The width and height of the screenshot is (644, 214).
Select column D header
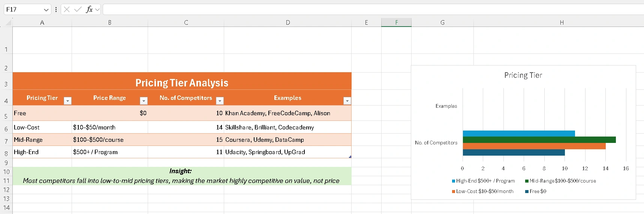pos(288,22)
